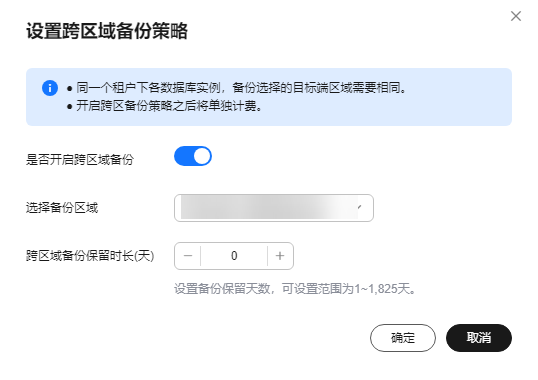The width and height of the screenshot is (538, 380).
Task: Disable the 是否开启跨区域备份 switch
Action: coord(193,156)
